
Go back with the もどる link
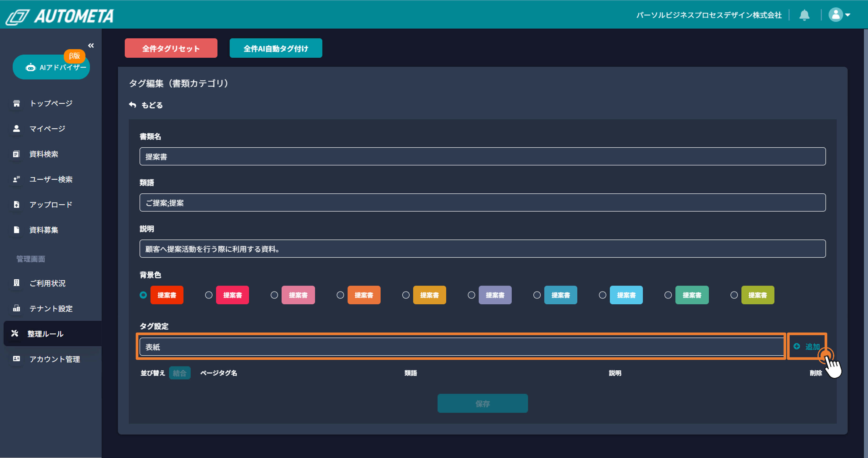[146, 105]
